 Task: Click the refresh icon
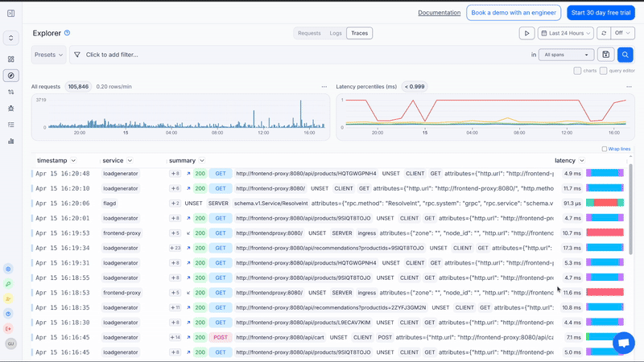pos(602,33)
